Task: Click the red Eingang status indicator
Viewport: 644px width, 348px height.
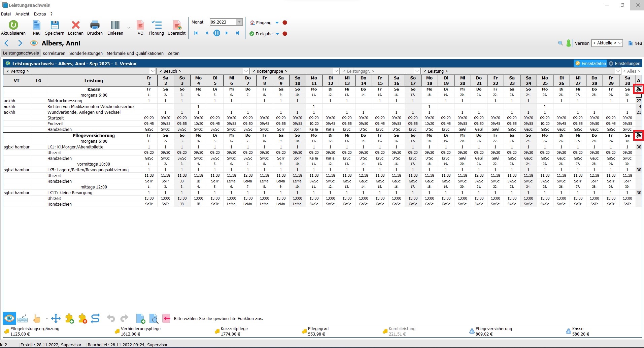Action: pos(285,23)
